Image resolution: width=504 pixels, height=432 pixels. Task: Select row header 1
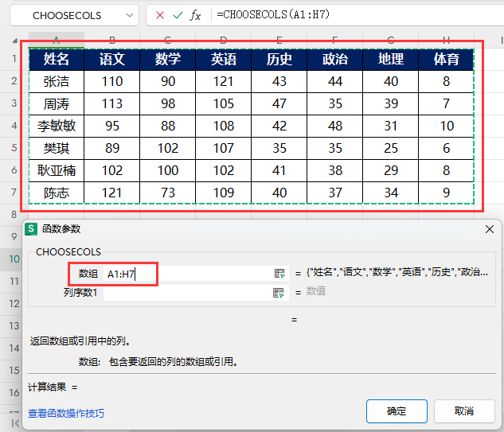(x=14, y=59)
